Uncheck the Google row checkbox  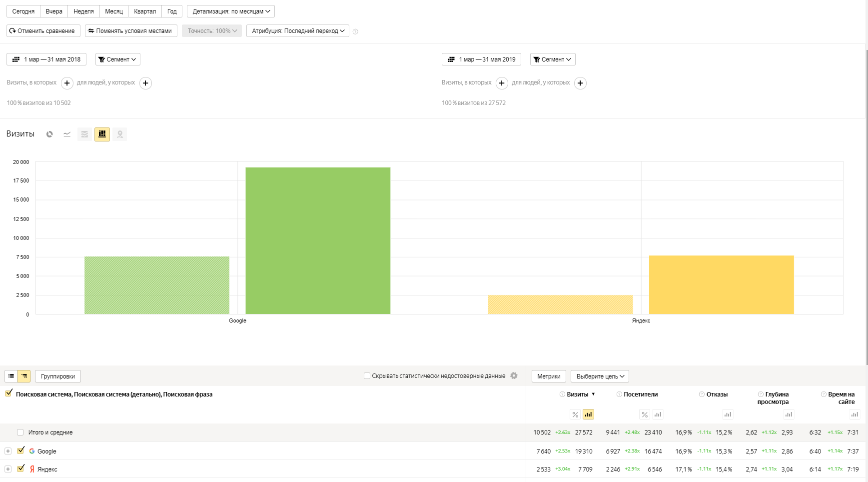point(20,450)
